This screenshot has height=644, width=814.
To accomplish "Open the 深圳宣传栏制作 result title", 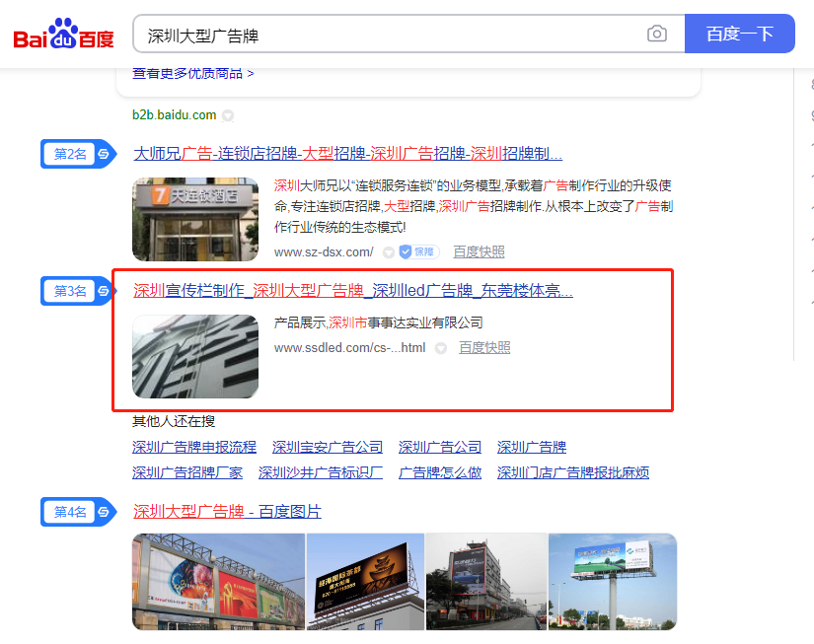I will pyautogui.click(x=353, y=291).
